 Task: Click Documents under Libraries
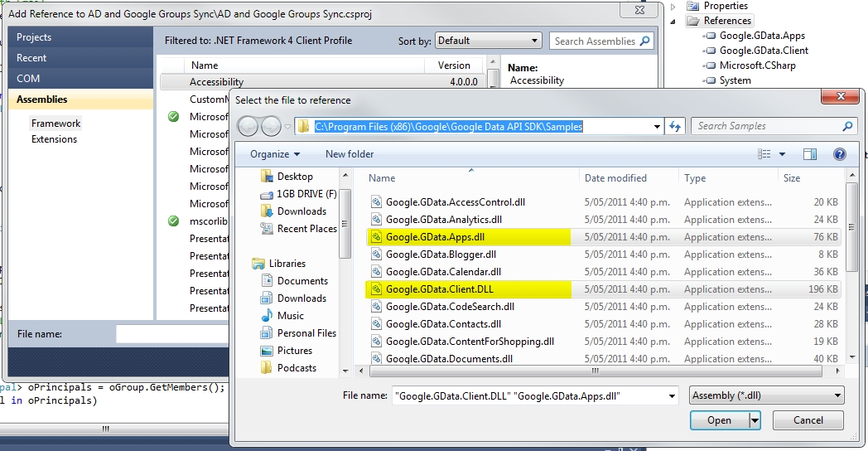(x=302, y=281)
